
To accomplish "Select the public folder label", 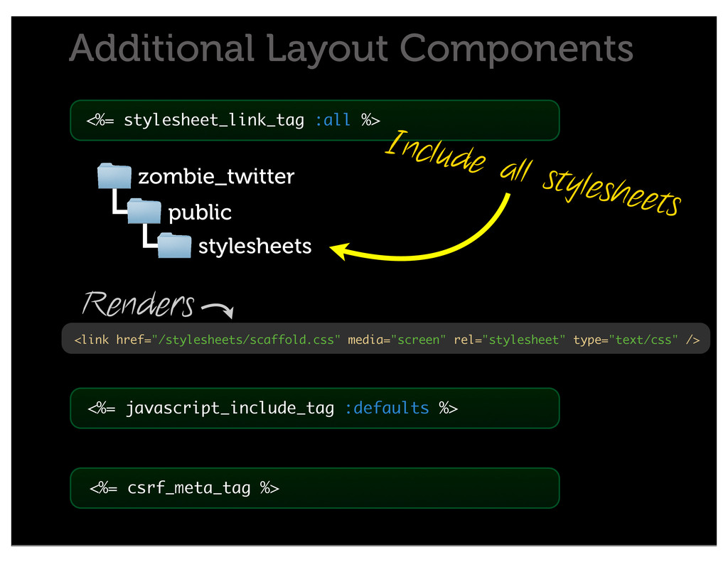I will (200, 213).
